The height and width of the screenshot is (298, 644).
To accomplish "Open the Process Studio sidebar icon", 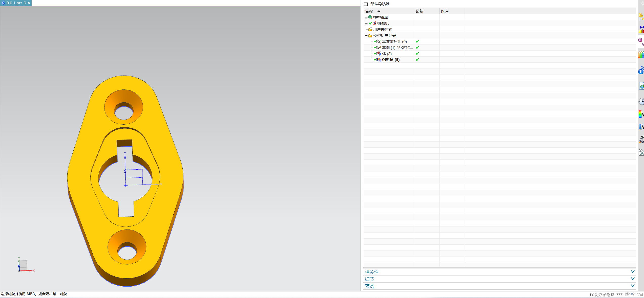I will 641,127.
